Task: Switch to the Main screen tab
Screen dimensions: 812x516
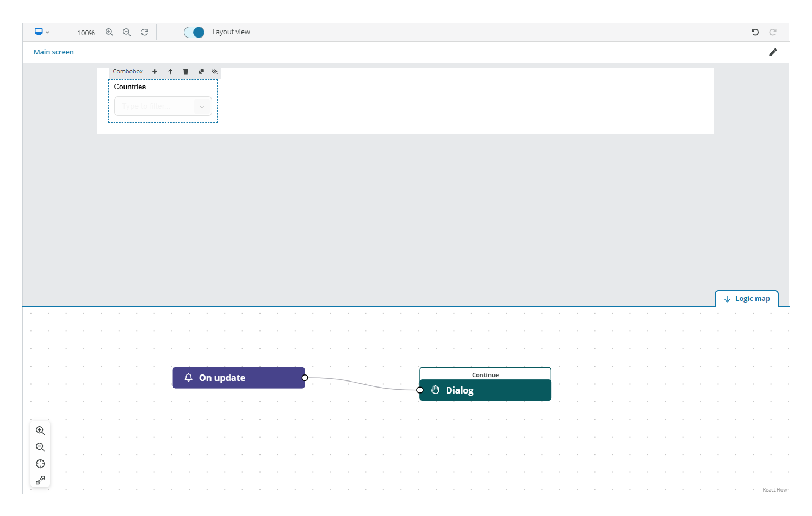Action: tap(53, 52)
